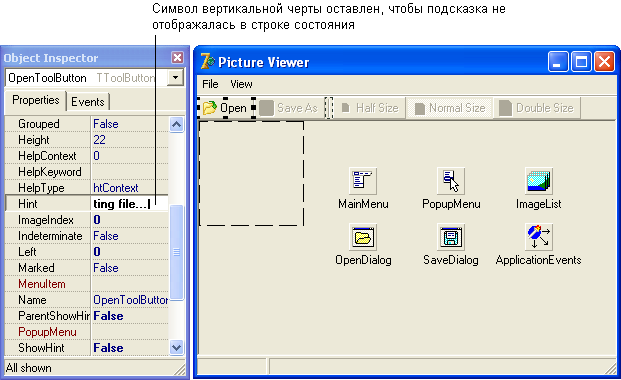Click the ParentShowHint value False
The width and height of the screenshot is (621, 380).
[x=108, y=316]
